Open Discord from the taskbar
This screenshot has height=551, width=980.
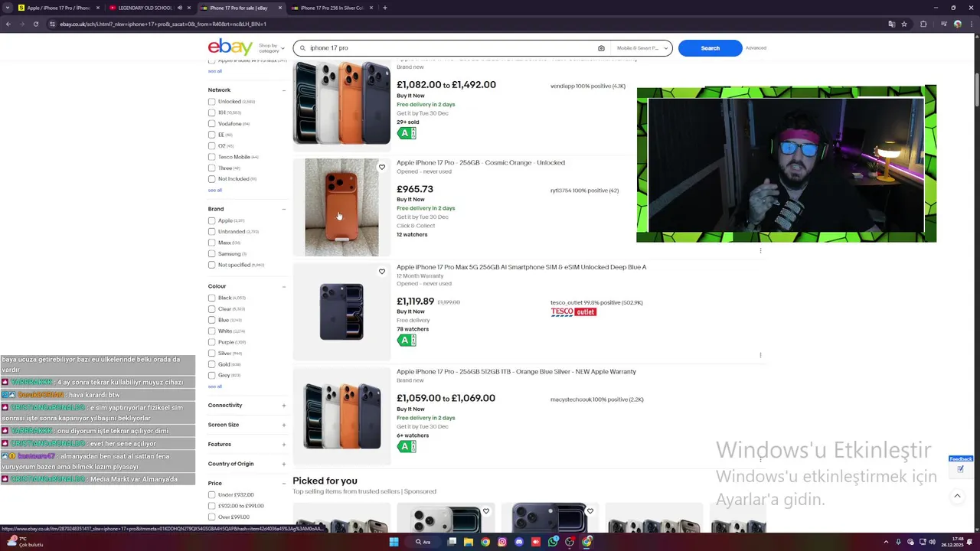click(x=519, y=542)
